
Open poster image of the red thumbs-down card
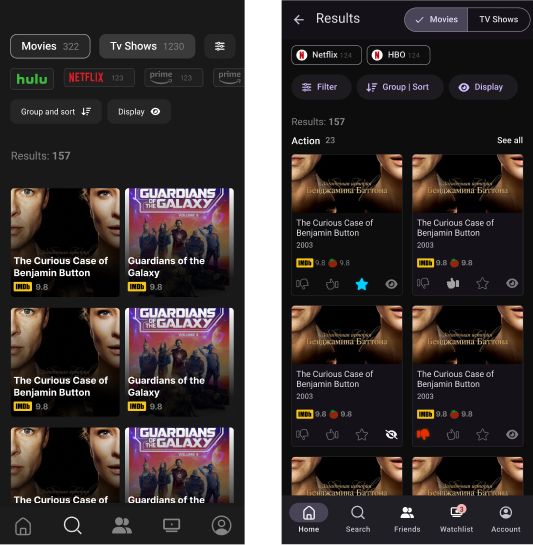pos(468,335)
